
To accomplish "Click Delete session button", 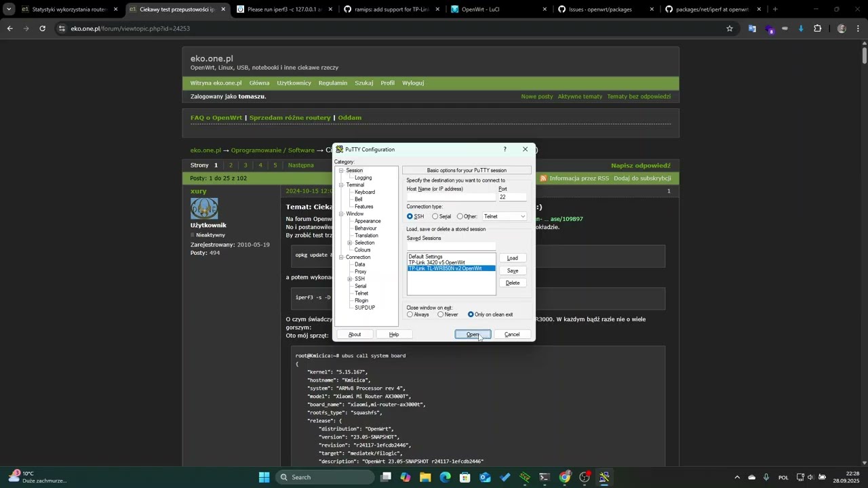I will coord(513,283).
